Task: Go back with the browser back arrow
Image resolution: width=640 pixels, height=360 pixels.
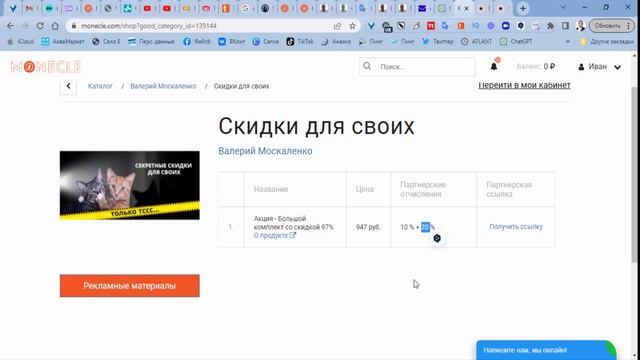Action: (10, 26)
